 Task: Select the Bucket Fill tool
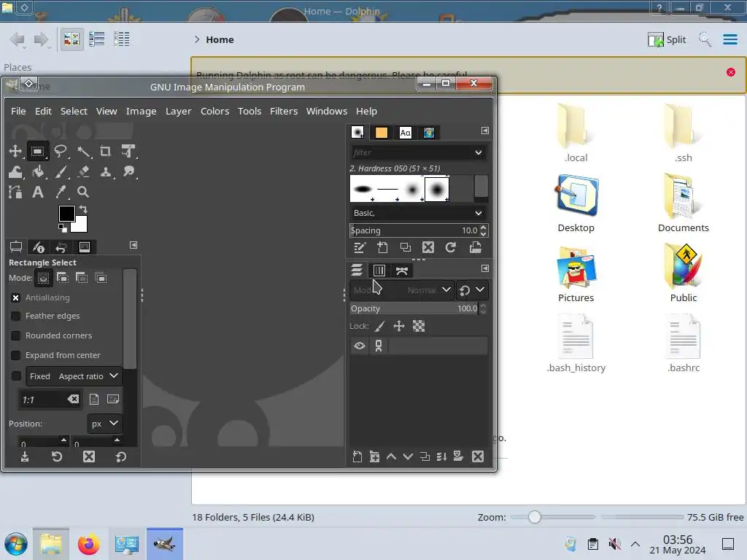pyautogui.click(x=38, y=172)
